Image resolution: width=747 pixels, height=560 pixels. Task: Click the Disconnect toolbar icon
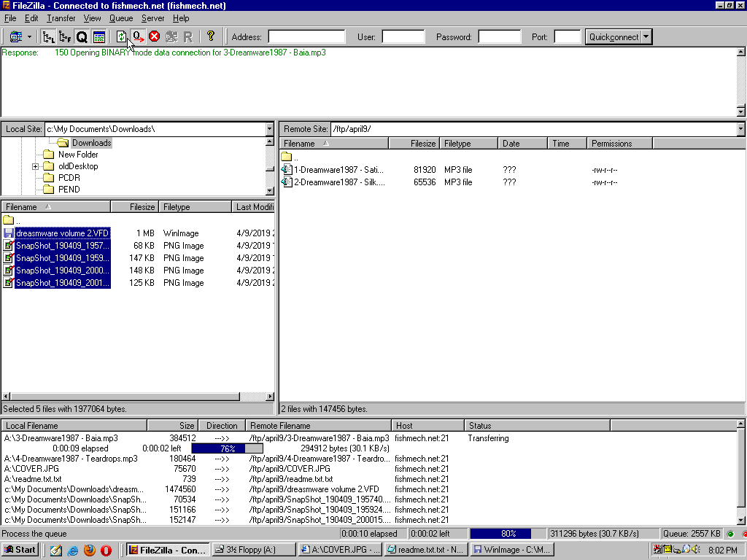point(171,36)
